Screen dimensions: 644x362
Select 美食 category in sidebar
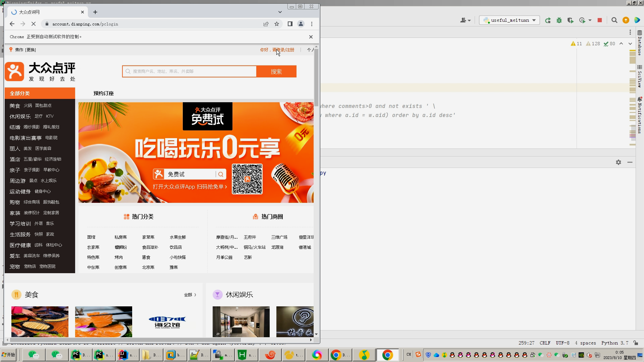pos(15,106)
